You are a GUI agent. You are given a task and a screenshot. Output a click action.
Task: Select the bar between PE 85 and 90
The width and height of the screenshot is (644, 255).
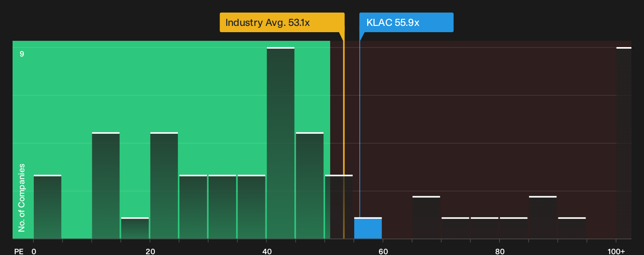543,218
